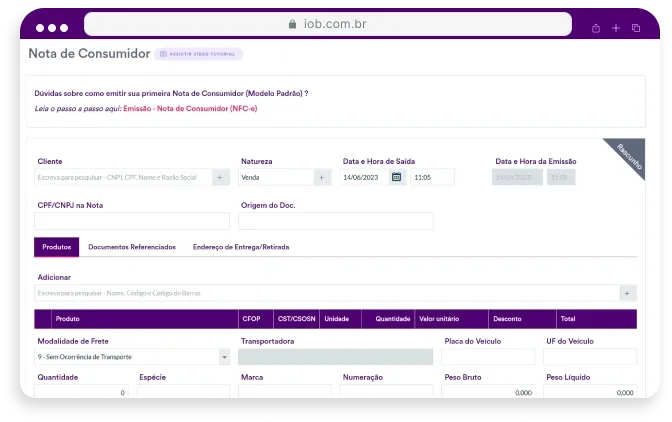Open a new browser tab with plus icon
Image resolution: width=672 pixels, height=422 pixels.
616,28
